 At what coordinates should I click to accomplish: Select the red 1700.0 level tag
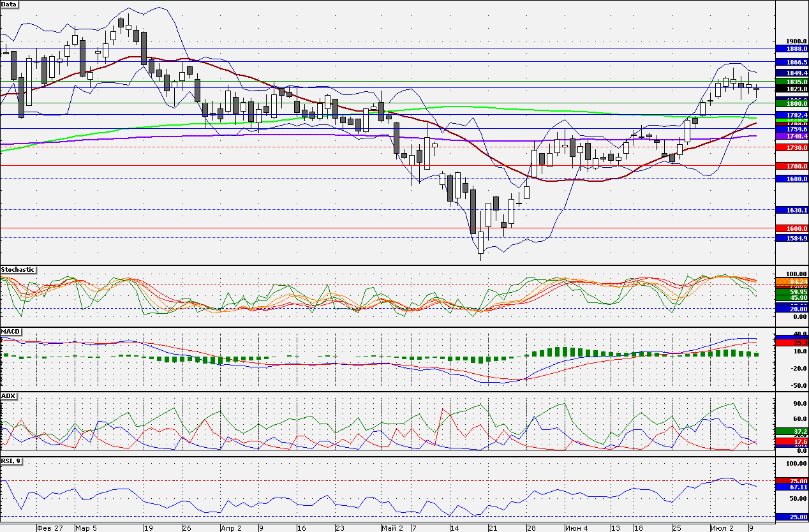click(x=792, y=166)
